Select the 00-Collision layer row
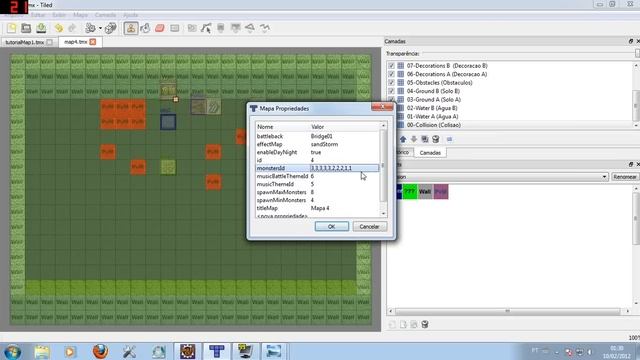This screenshot has width=640, height=360. click(x=510, y=125)
